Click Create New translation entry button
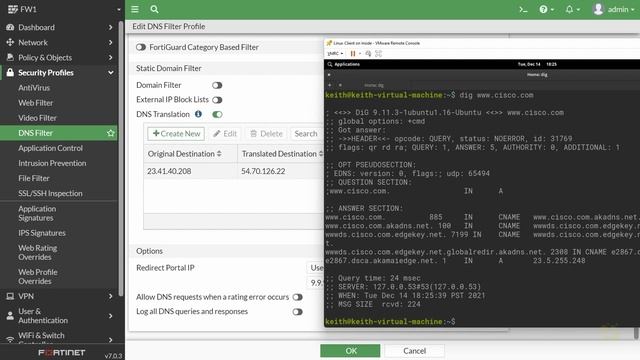Screen dimensions: 640x360 176,133
